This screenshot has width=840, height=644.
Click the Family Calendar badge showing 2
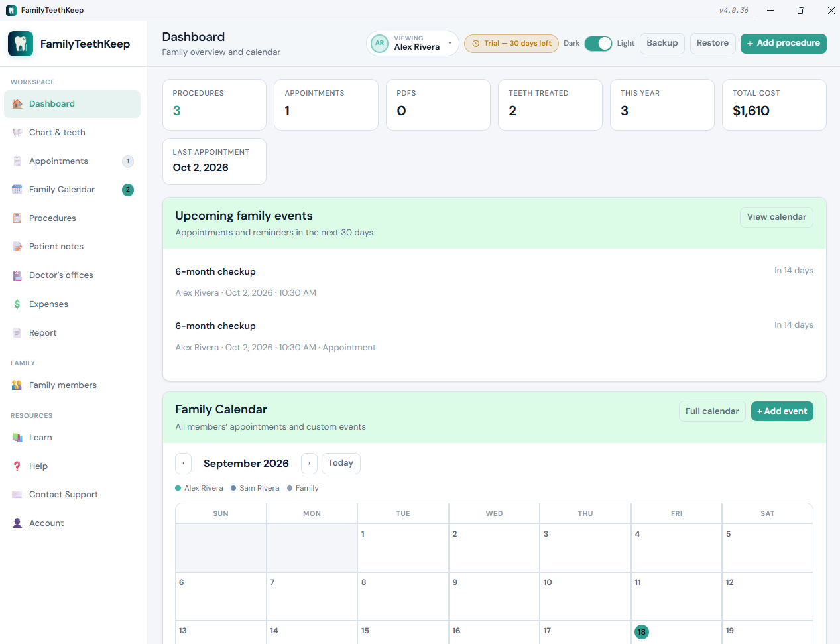(128, 190)
